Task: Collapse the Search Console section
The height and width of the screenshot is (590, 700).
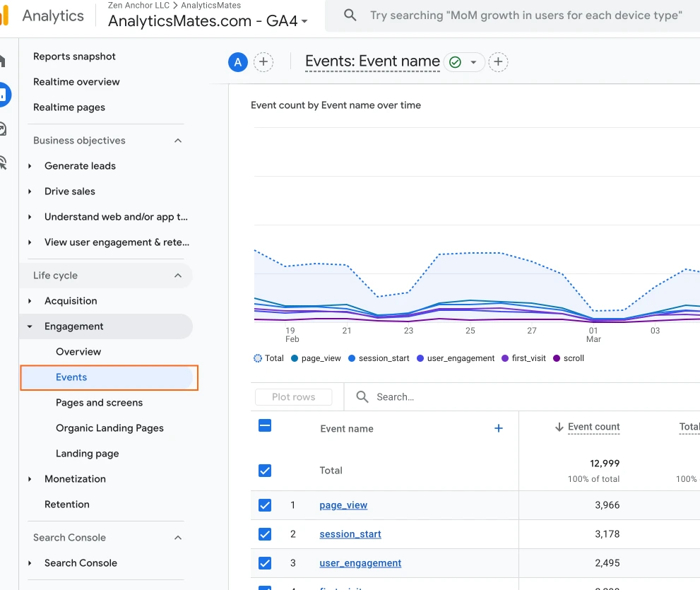Action: [178, 538]
